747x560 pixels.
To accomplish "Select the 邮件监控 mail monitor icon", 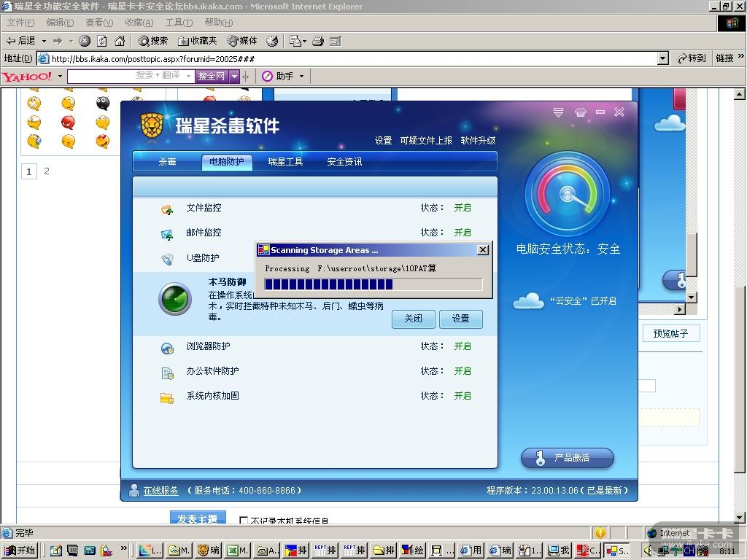I will point(167,234).
